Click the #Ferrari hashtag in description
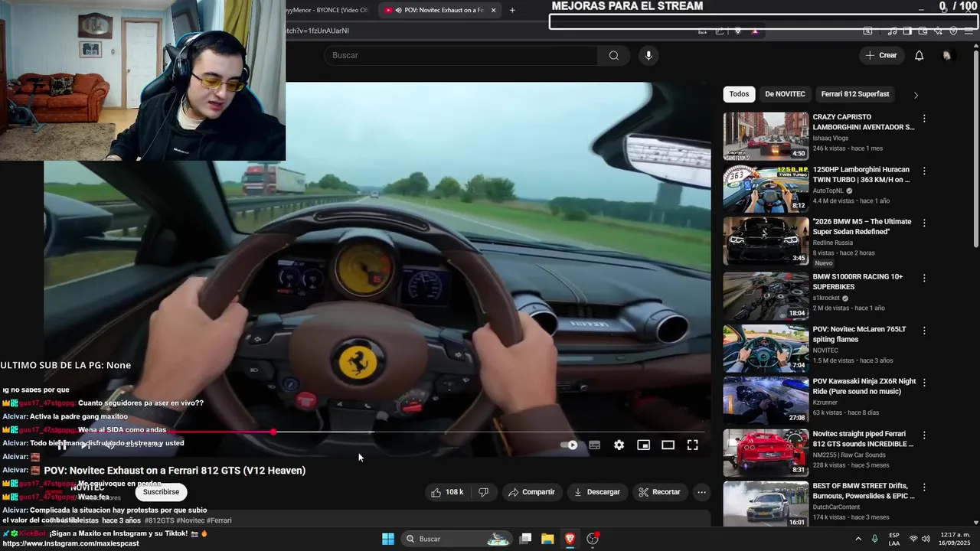Image resolution: width=980 pixels, height=551 pixels. tap(219, 520)
